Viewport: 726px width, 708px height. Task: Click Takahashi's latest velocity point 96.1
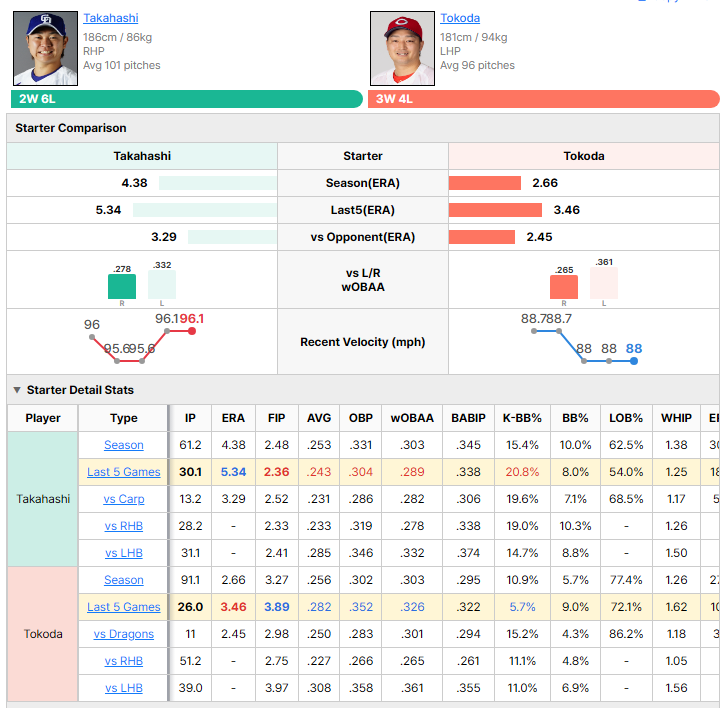[x=192, y=331]
